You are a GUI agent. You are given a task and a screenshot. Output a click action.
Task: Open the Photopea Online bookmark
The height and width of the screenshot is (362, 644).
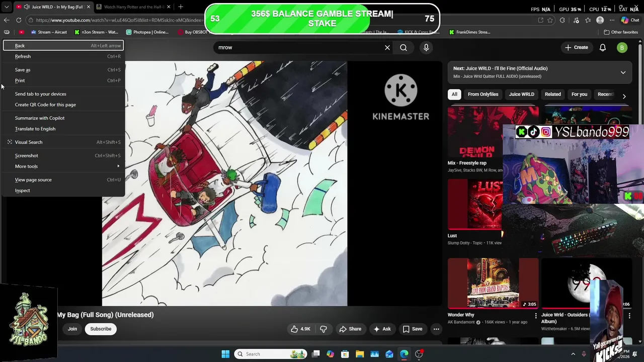[147, 32]
